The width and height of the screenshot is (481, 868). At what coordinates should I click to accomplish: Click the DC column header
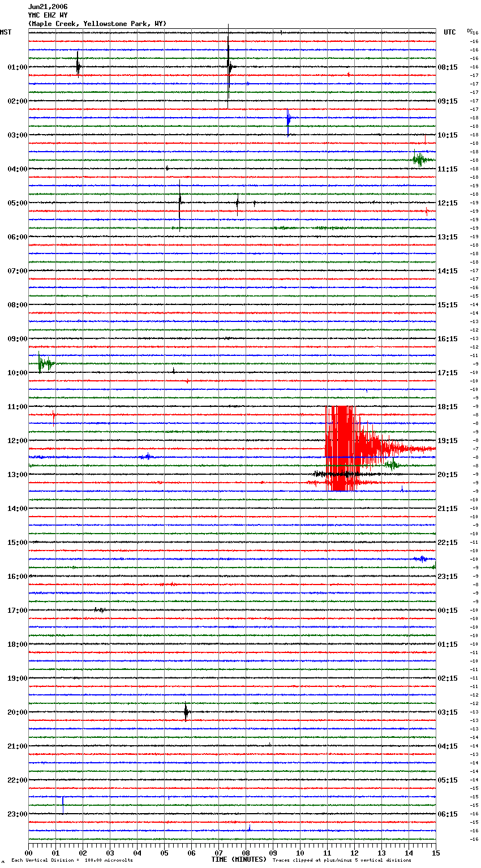point(469,31)
